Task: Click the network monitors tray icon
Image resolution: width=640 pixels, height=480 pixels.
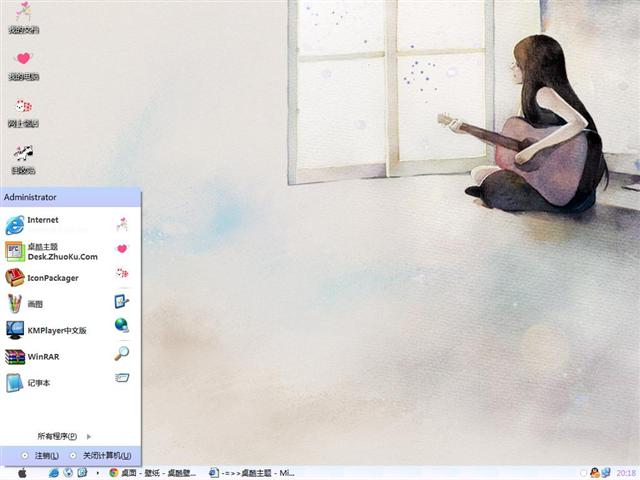Action: tap(606, 473)
